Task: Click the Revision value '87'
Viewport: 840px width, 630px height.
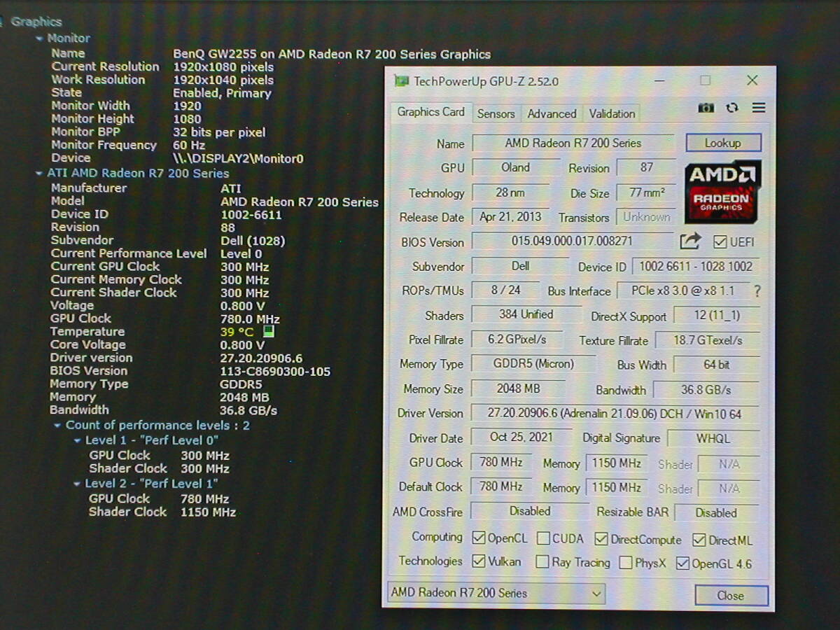Action: coord(646,167)
